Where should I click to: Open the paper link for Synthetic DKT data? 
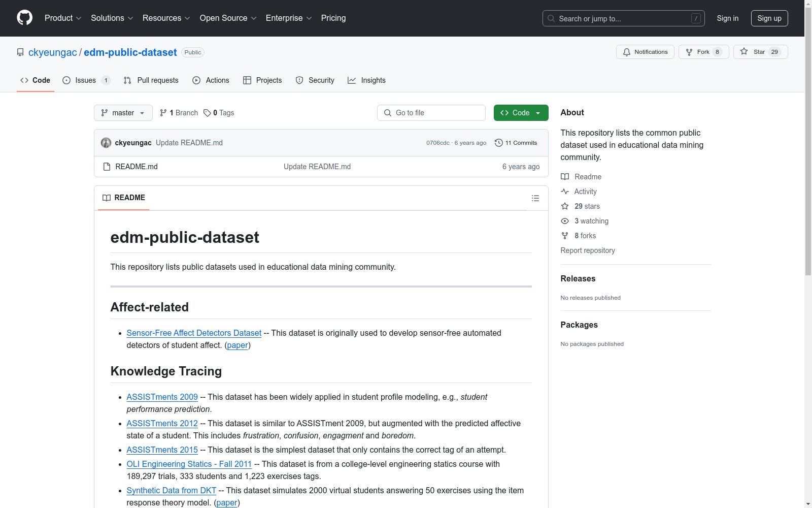227,502
